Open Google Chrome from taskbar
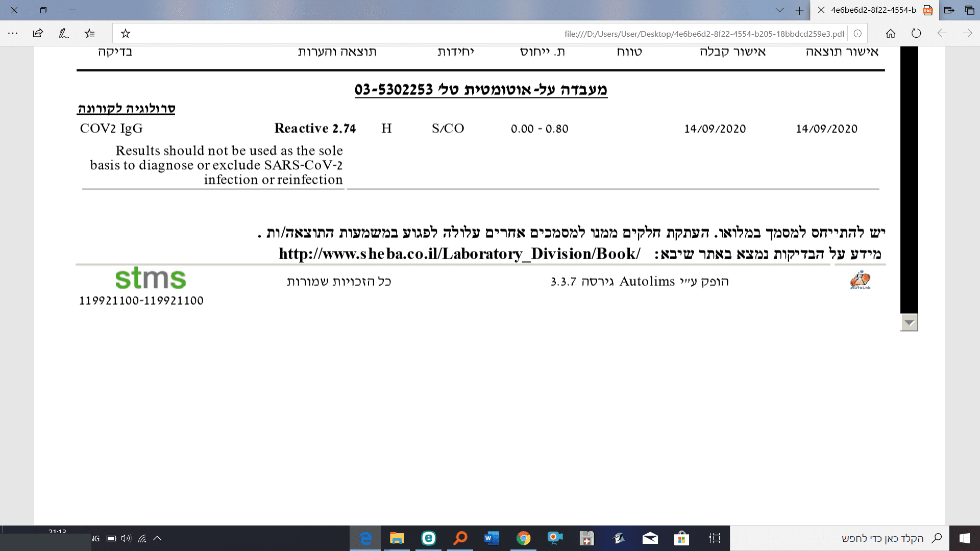This screenshot has width=980, height=551. pyautogui.click(x=523, y=538)
